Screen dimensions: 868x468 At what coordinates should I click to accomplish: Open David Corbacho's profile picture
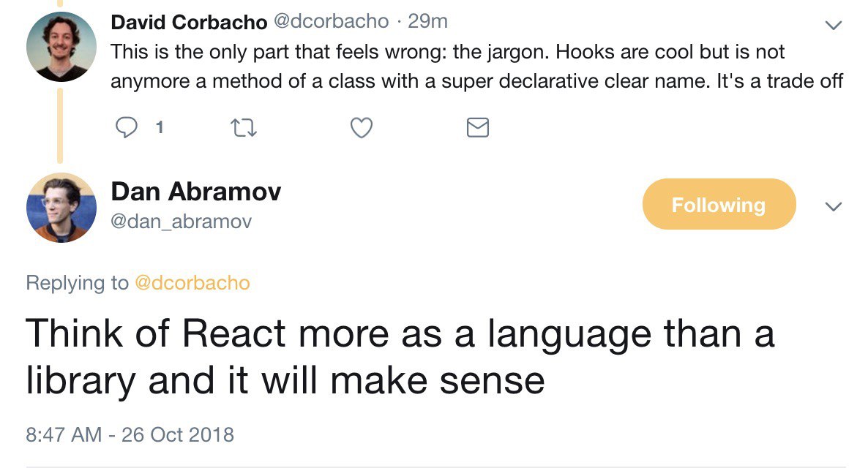click(x=61, y=46)
